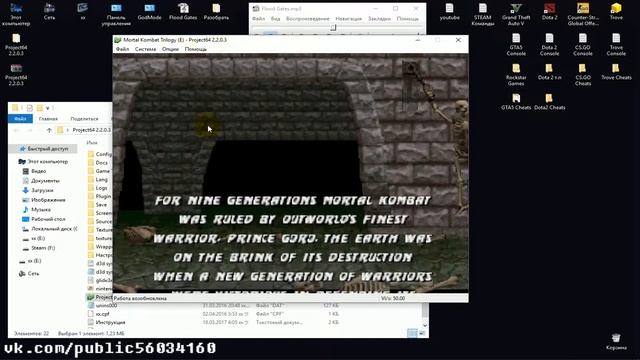Screen dimensions: 640x360
Task: Open Опции menu in Project64
Action: pyautogui.click(x=170, y=49)
